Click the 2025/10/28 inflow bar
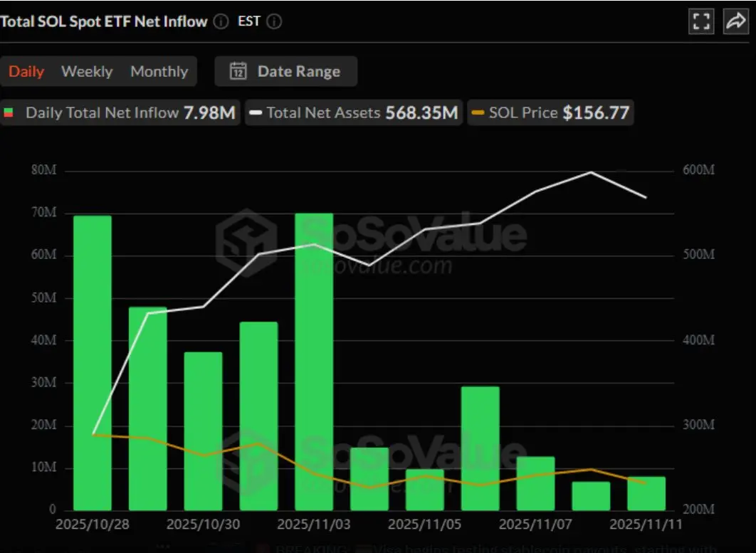The image size is (756, 553). (93, 362)
